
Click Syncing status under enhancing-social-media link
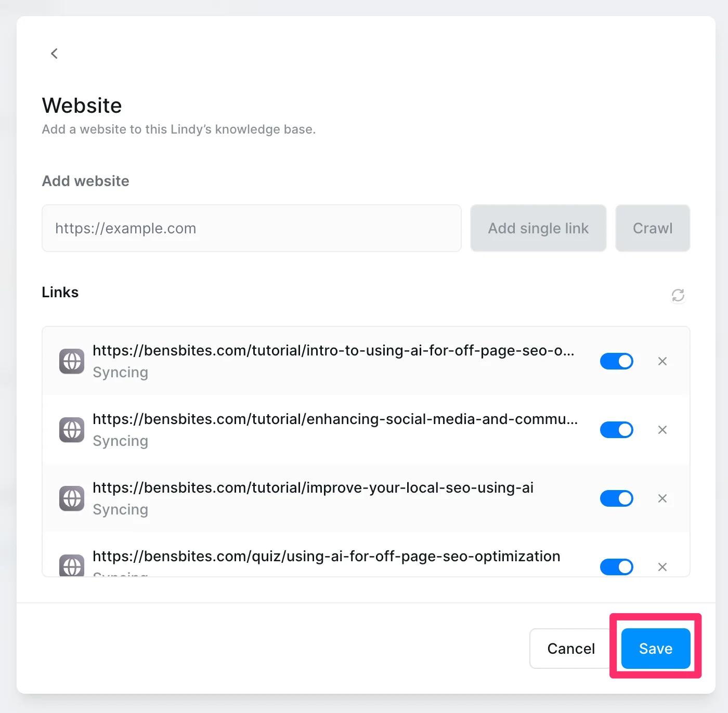pos(120,441)
